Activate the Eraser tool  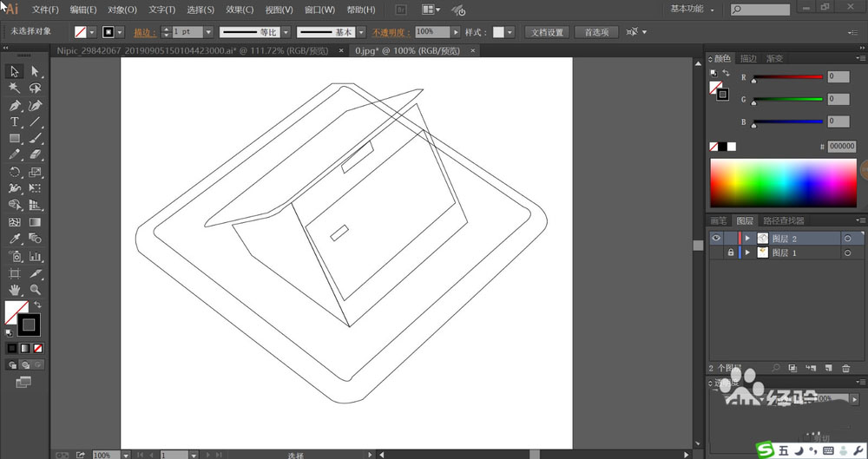[35, 154]
